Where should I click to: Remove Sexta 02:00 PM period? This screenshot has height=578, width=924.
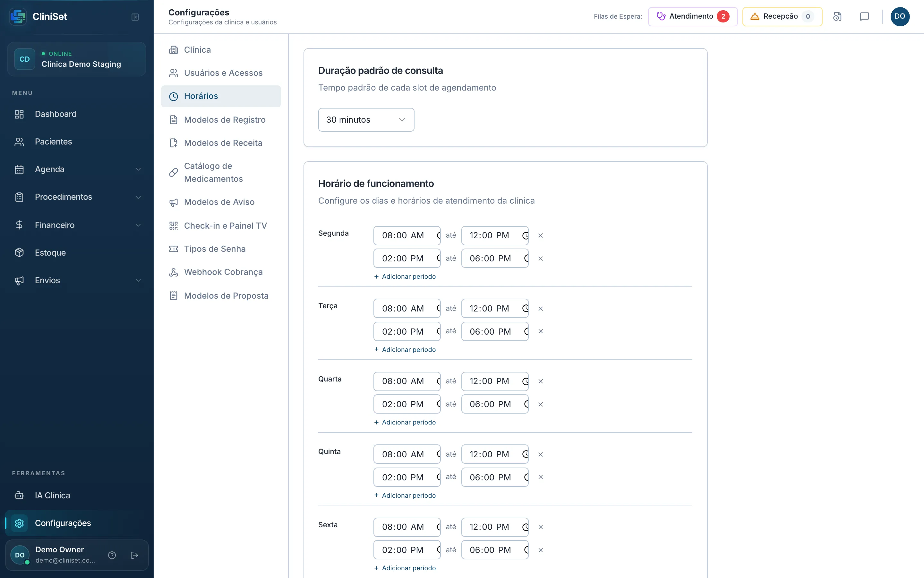coord(540,550)
